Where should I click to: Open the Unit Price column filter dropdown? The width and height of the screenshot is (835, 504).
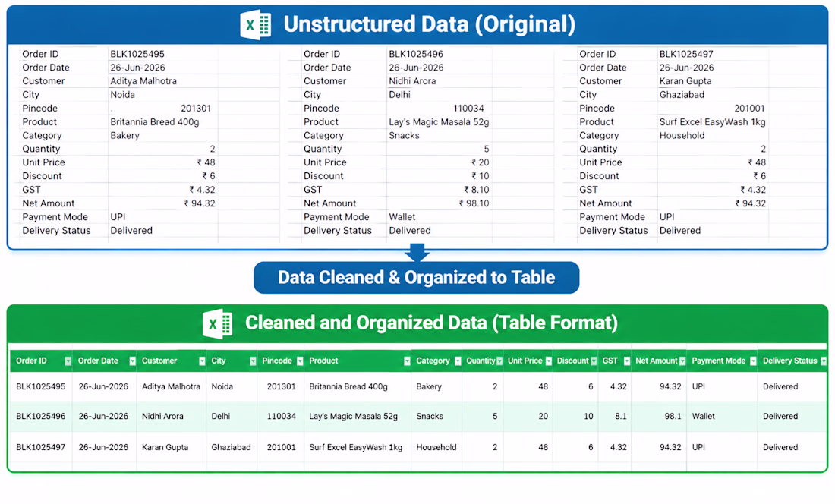pyautogui.click(x=549, y=361)
